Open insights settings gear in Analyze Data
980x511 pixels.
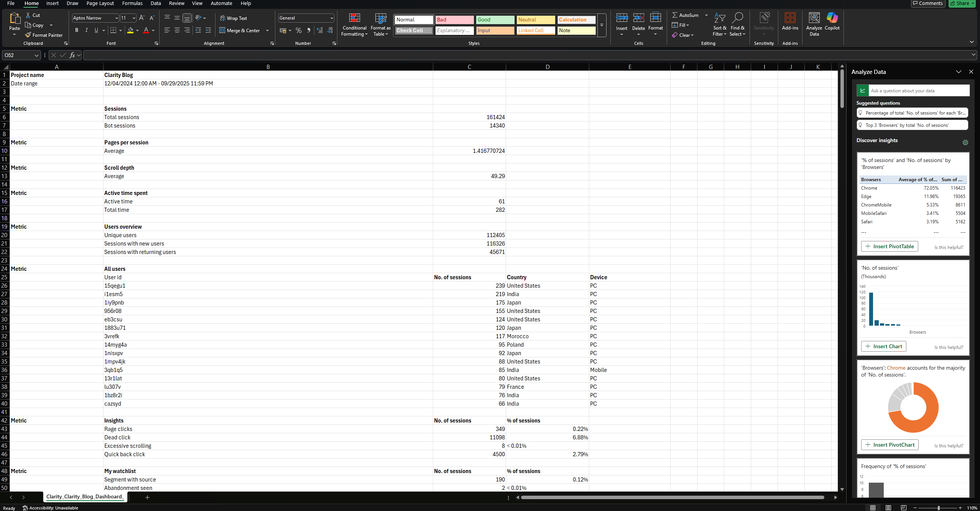tap(965, 142)
